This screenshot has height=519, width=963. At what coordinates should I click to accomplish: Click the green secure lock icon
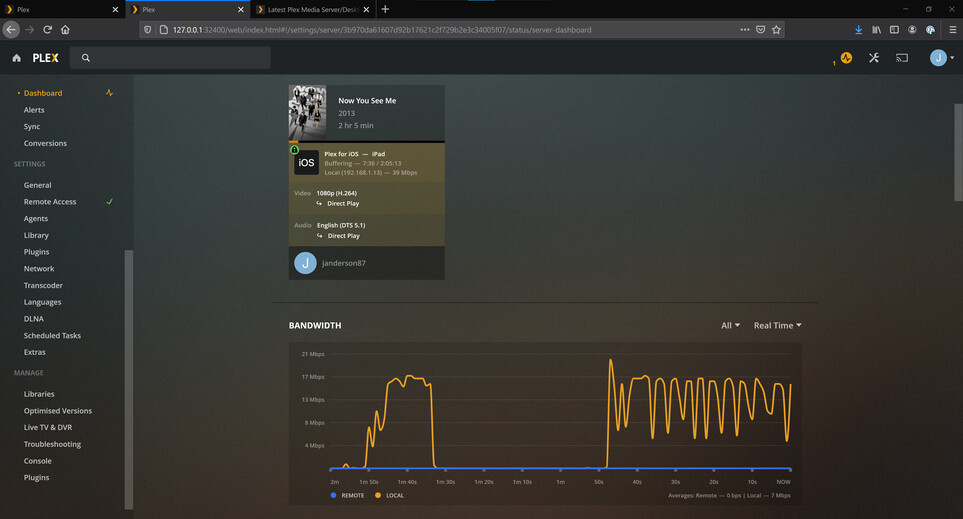[x=294, y=149]
